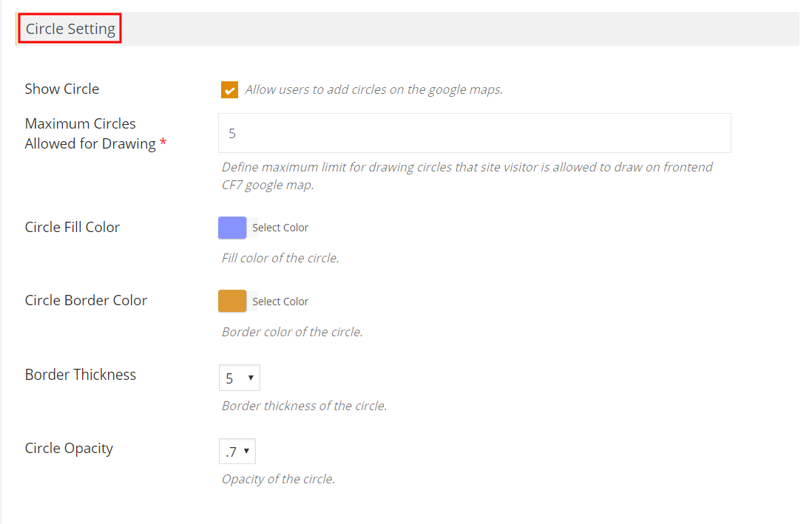Click the 'Border thickness of the circle' hint
Screen dimensions: 812x524
(x=304, y=406)
